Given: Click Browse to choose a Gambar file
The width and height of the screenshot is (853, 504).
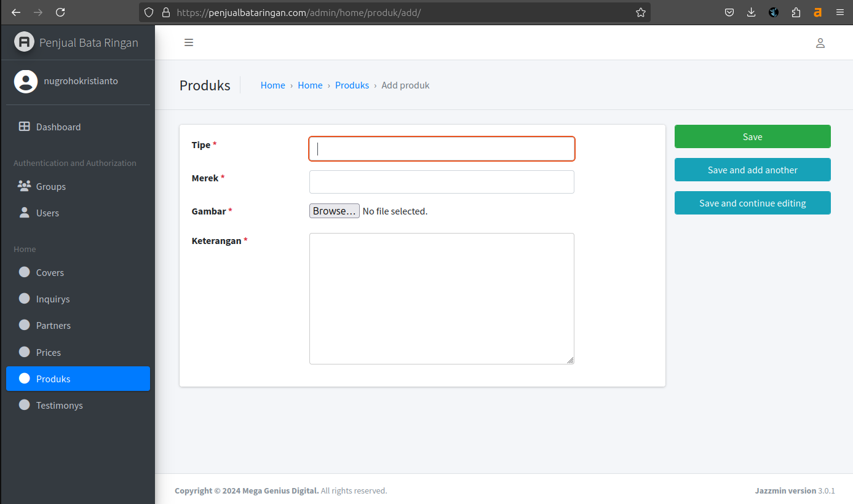Looking at the screenshot, I should (334, 211).
